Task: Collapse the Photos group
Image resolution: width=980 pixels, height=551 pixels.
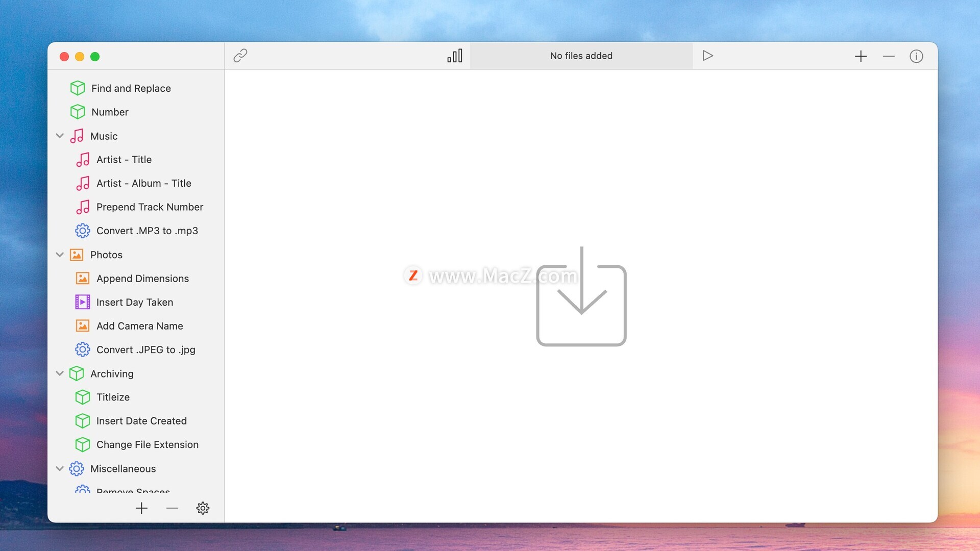Action: [60, 255]
